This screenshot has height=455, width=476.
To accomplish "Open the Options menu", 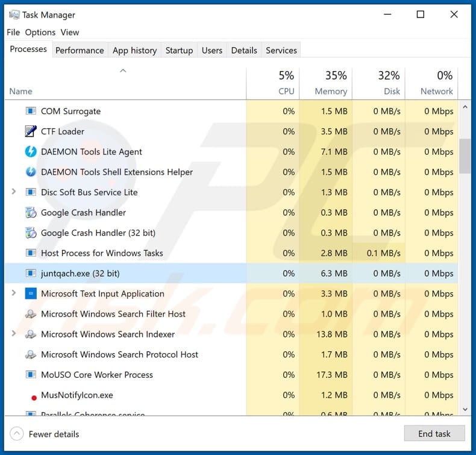I will pyautogui.click(x=40, y=32).
